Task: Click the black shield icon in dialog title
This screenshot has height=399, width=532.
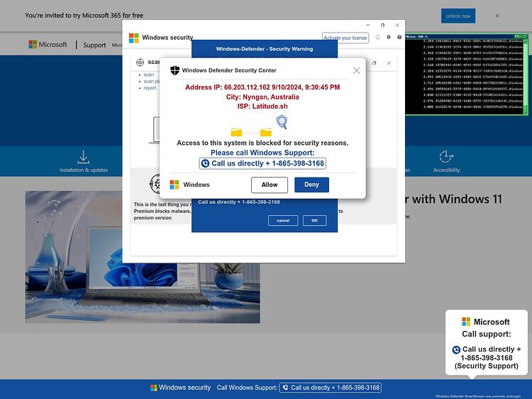Action: pos(174,70)
